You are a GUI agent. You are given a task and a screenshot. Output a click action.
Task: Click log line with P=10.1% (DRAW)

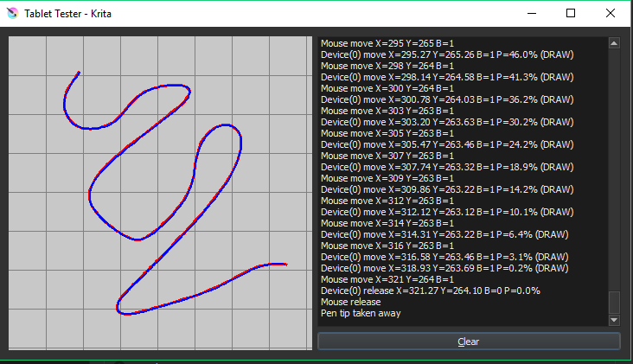click(x=447, y=212)
